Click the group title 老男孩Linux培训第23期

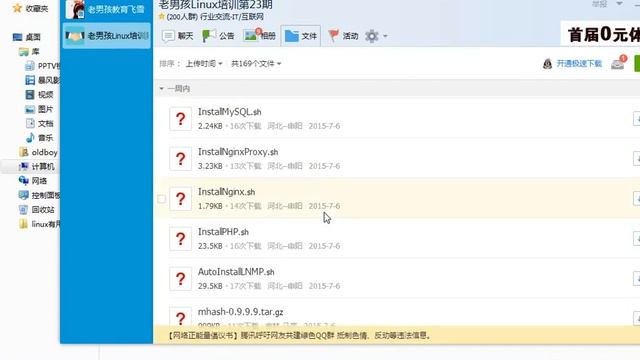[216, 5]
